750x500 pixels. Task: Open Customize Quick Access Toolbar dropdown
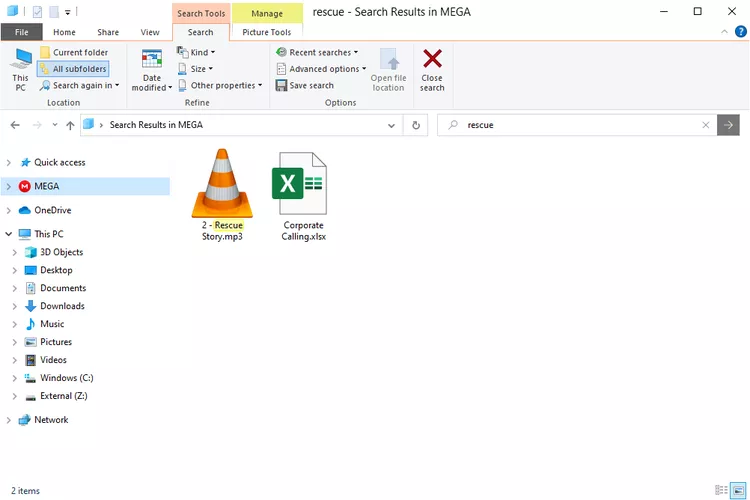pyautogui.click(x=67, y=12)
